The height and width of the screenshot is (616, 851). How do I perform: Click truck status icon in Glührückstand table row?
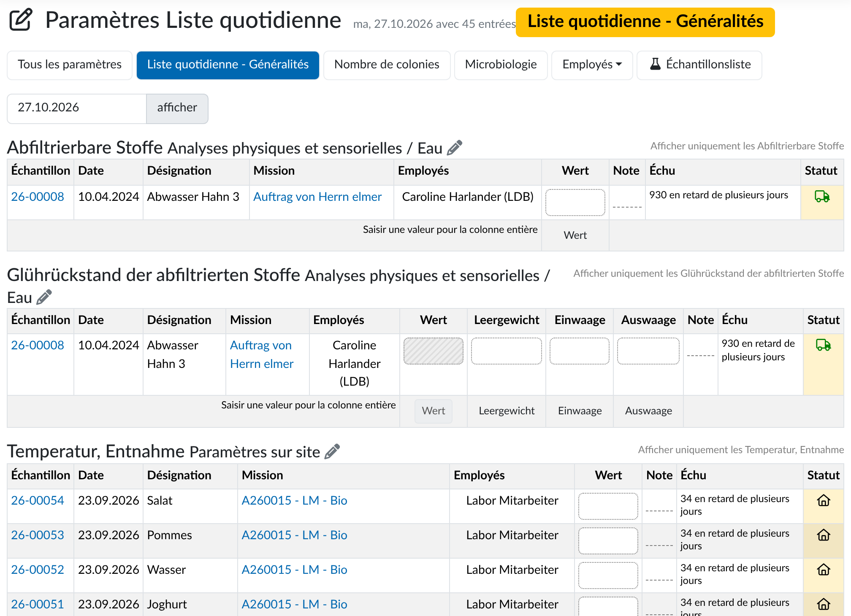click(823, 345)
